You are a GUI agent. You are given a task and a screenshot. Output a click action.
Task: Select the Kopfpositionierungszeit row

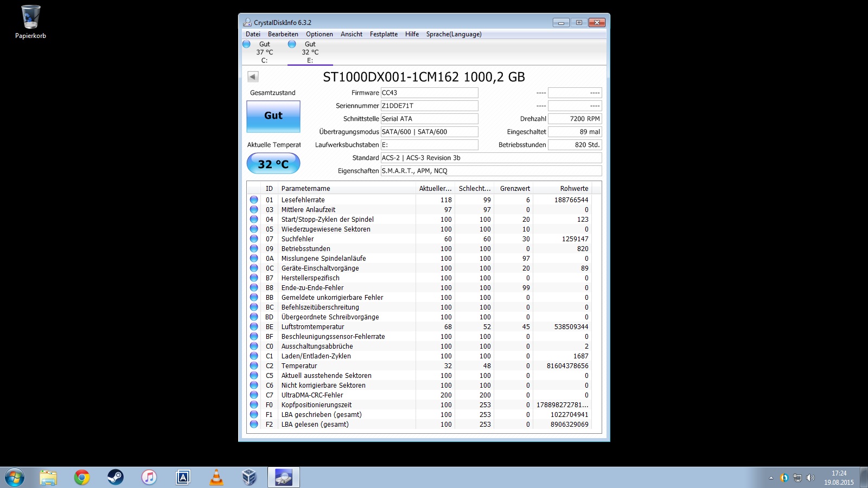(x=419, y=404)
